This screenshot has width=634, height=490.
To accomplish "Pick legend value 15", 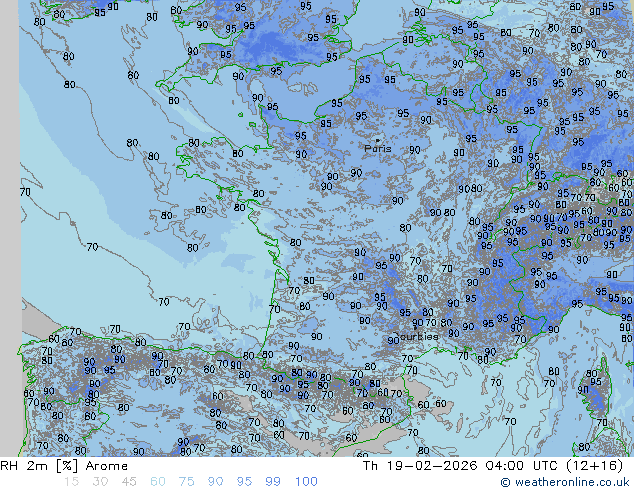I will tap(70, 482).
